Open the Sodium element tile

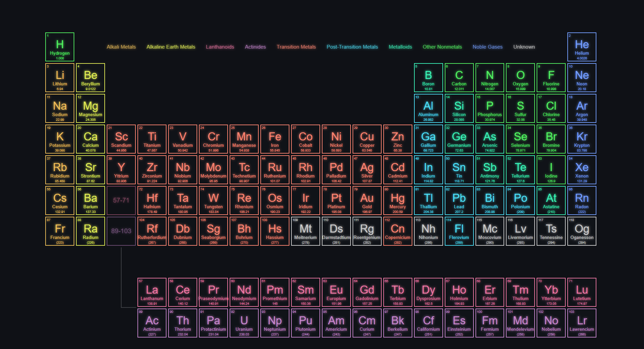pyautogui.click(x=60, y=108)
